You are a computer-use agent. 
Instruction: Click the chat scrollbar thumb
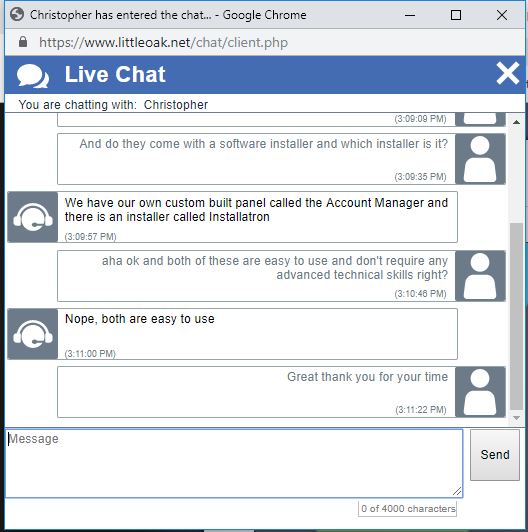[516, 316]
